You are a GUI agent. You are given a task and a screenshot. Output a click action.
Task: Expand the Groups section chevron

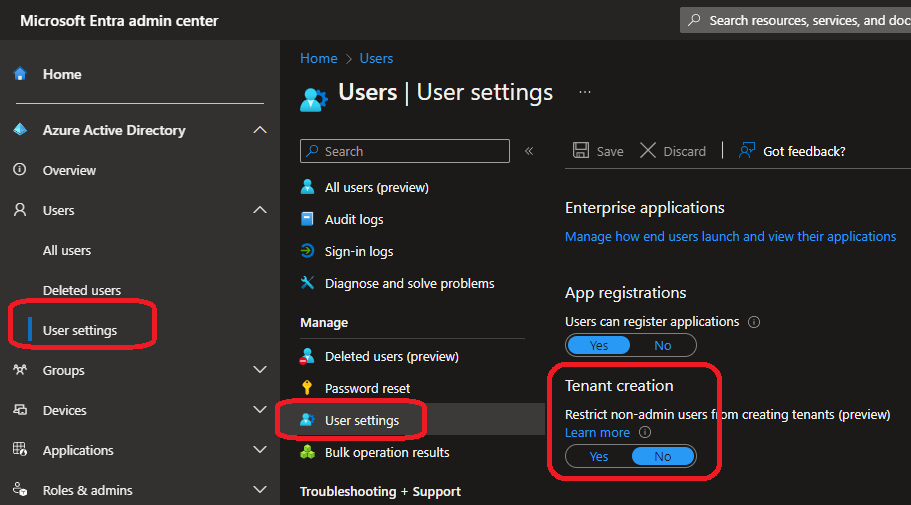260,370
